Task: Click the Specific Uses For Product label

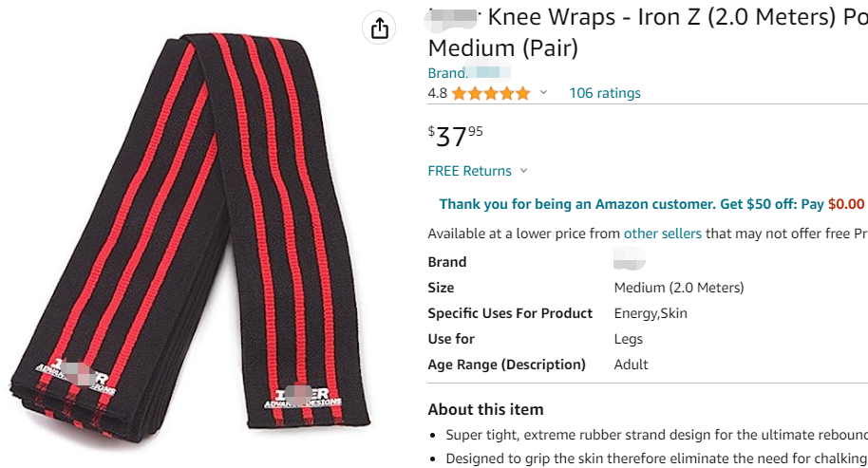Action: point(510,313)
